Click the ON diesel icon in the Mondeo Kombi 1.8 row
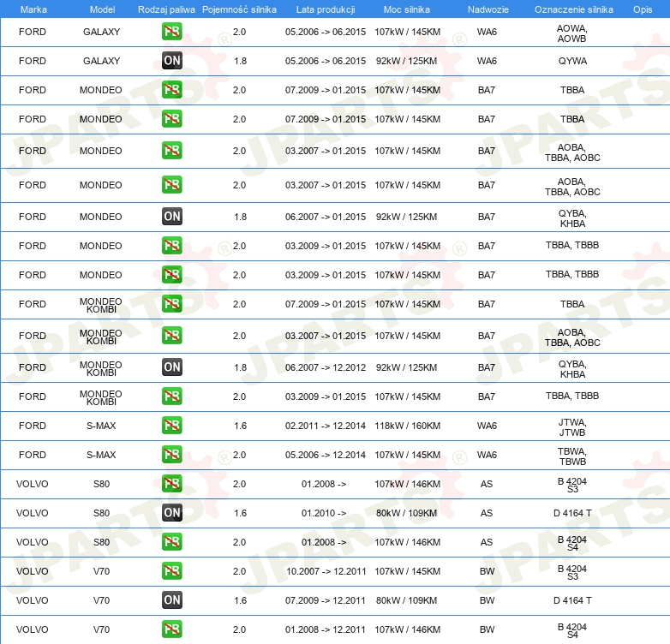 171,367
